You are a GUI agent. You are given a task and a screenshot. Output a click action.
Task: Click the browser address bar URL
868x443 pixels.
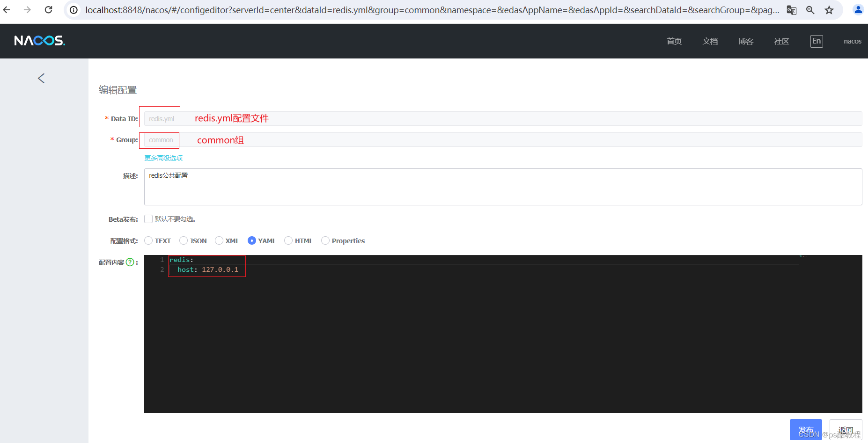point(432,10)
